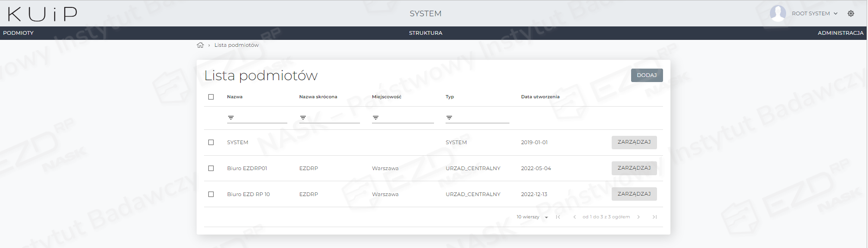The height and width of the screenshot is (248, 868).
Task: Click filter icon under Nazwa column
Action: pos(230,118)
